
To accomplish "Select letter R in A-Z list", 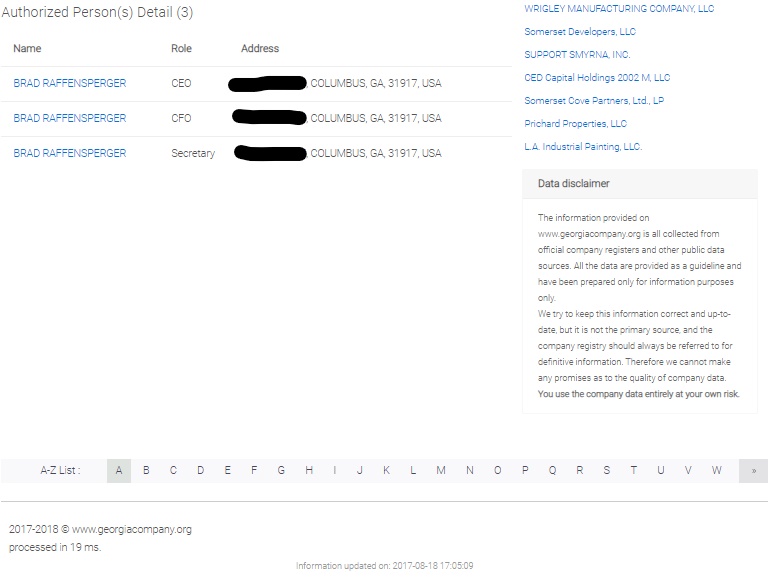I will coord(579,471).
